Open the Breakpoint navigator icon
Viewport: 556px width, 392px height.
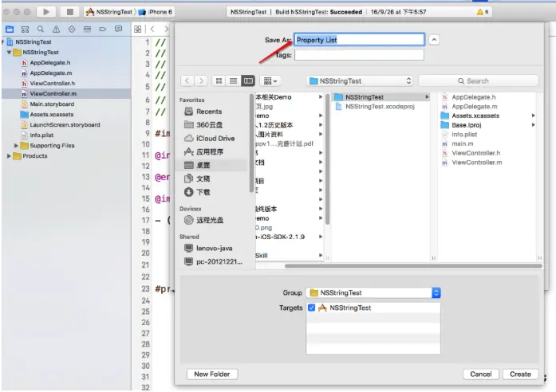pyautogui.click(x=103, y=29)
